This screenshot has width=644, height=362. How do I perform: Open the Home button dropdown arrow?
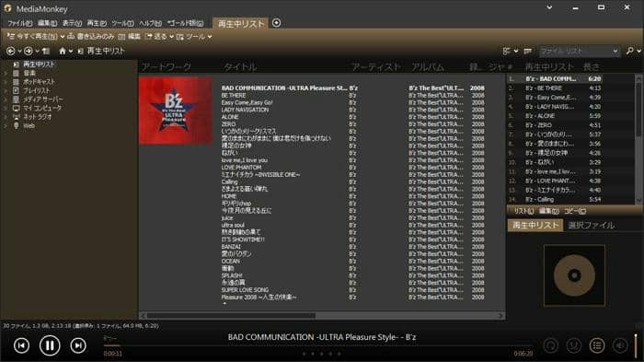(x=71, y=51)
